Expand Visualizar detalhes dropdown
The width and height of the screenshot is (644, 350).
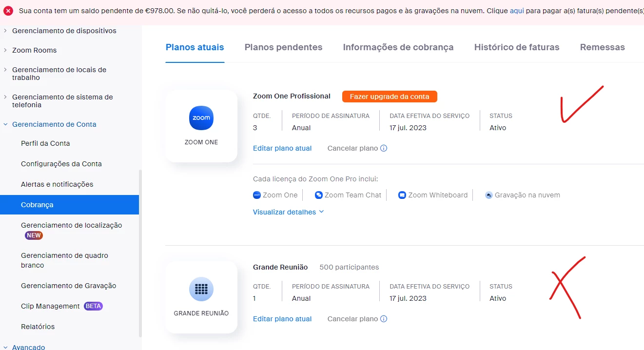pos(288,212)
